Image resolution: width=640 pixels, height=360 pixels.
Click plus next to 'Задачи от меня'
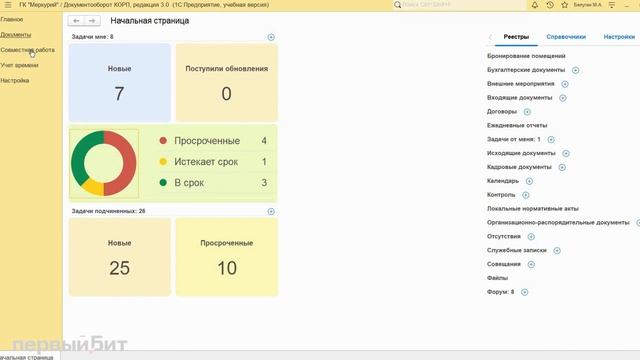[551, 140]
